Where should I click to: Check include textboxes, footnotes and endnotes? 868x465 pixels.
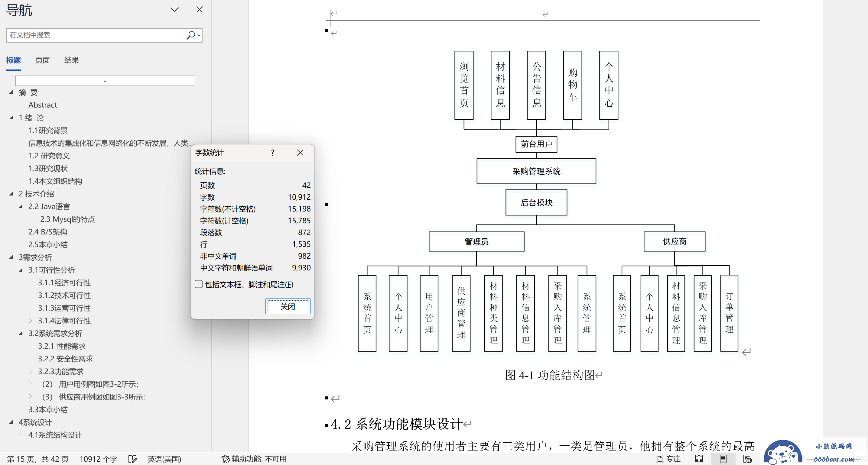pyautogui.click(x=199, y=284)
